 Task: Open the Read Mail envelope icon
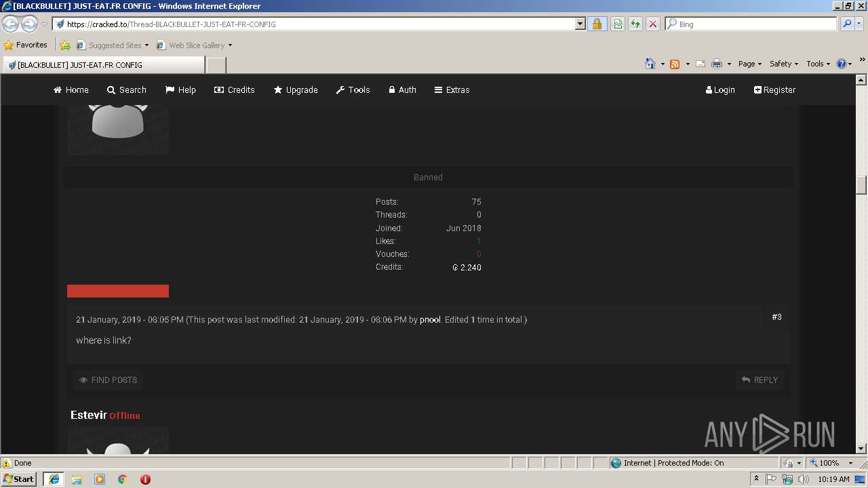click(701, 64)
